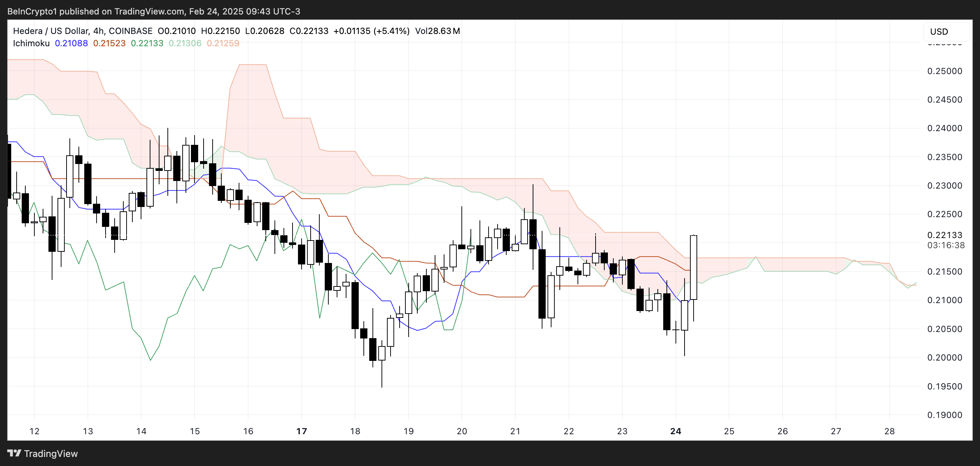Image resolution: width=980 pixels, height=466 pixels.
Task: Click the Hedera / US Dollar symbol title
Action: pos(51,31)
